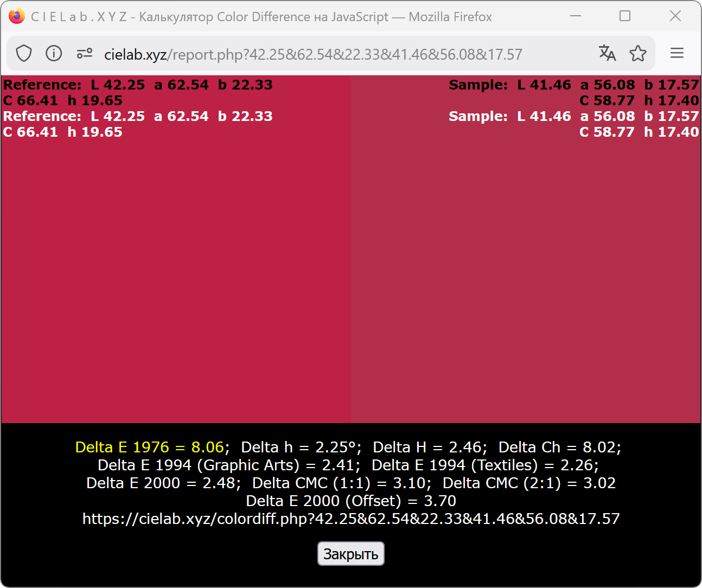This screenshot has width=702, height=588.
Task: Click the cielab.xyz URL in address bar
Action: pyautogui.click(x=312, y=54)
